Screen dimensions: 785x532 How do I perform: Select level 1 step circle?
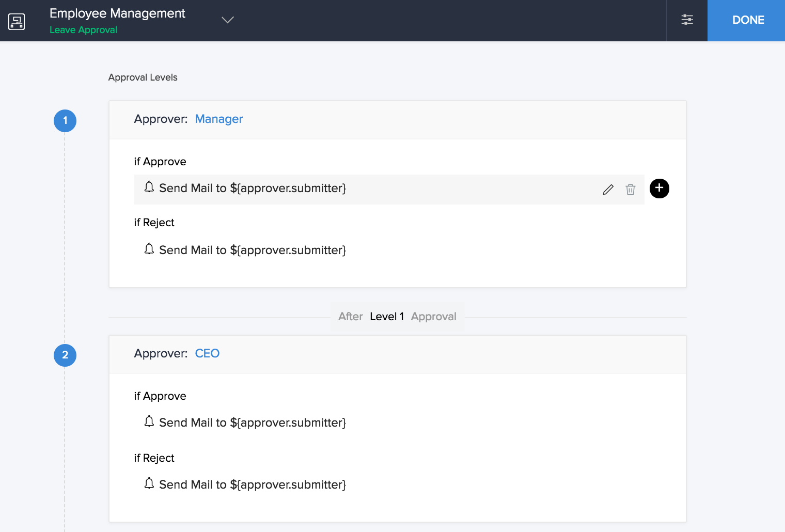click(x=65, y=121)
